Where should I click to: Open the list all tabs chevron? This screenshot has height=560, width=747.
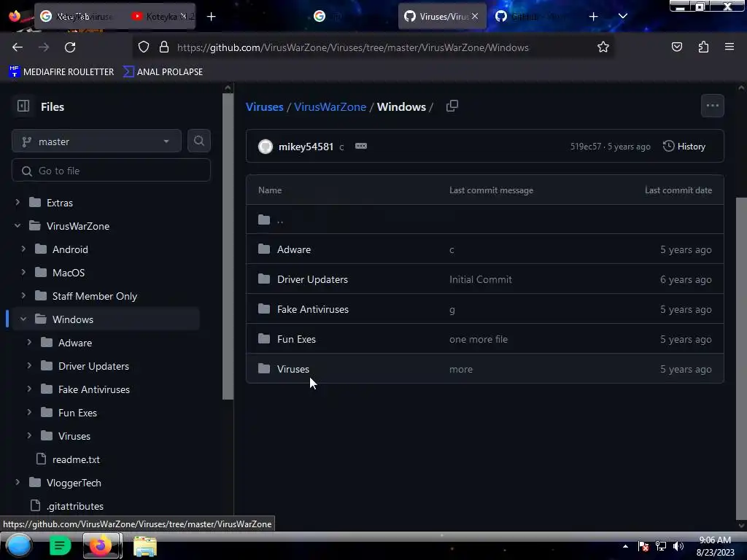click(x=623, y=16)
